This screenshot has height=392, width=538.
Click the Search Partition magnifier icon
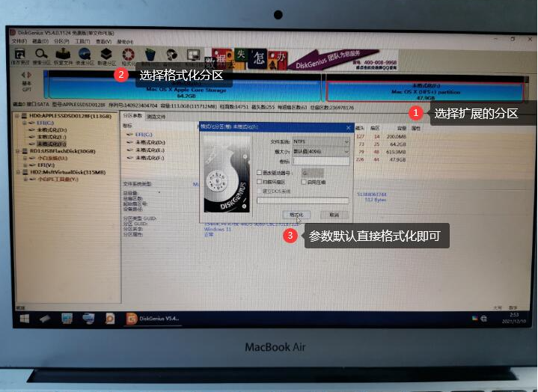(41, 55)
